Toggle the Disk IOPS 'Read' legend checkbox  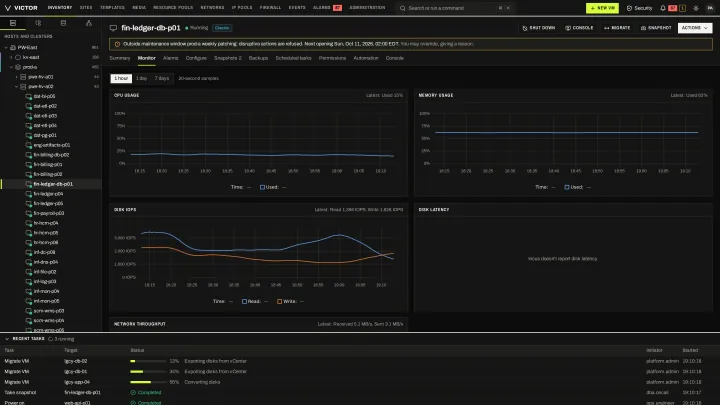tap(244, 301)
